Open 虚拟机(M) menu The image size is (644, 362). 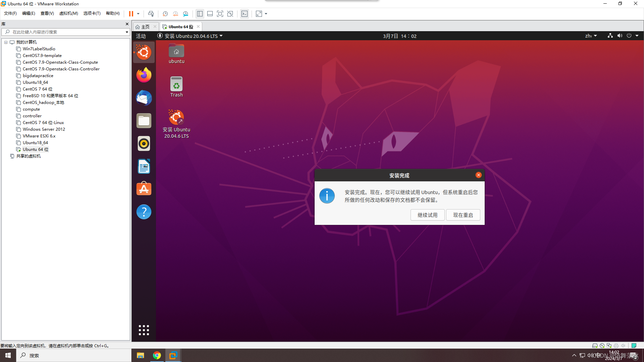click(x=68, y=13)
